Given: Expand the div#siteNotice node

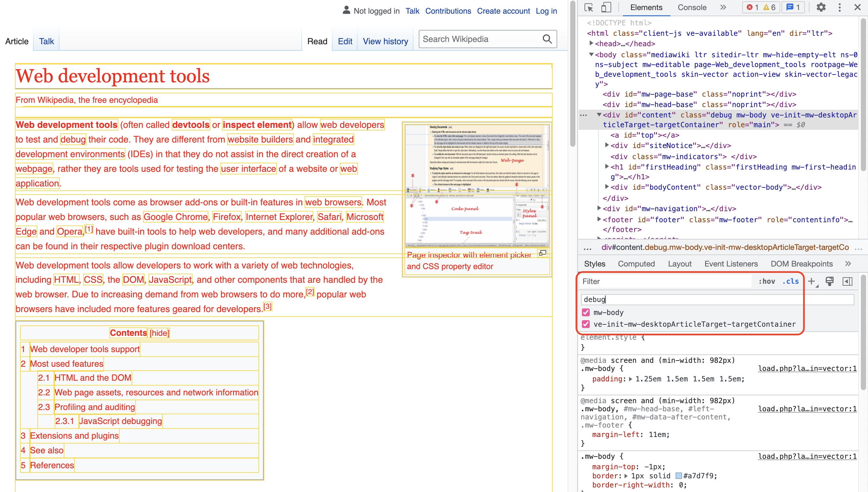Looking at the screenshot, I should pos(607,145).
